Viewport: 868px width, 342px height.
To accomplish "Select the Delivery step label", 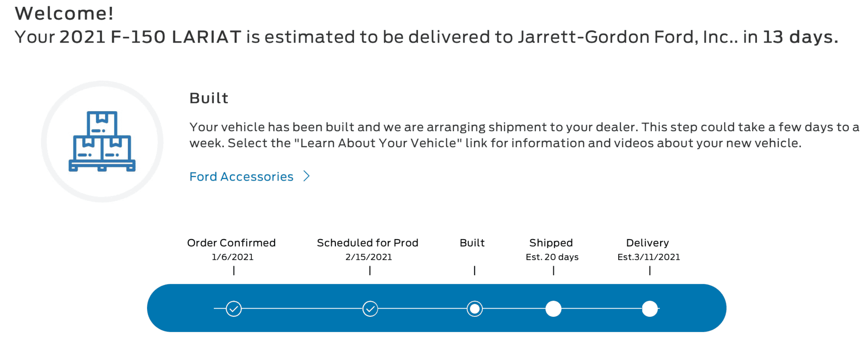I will pyautogui.click(x=647, y=243).
